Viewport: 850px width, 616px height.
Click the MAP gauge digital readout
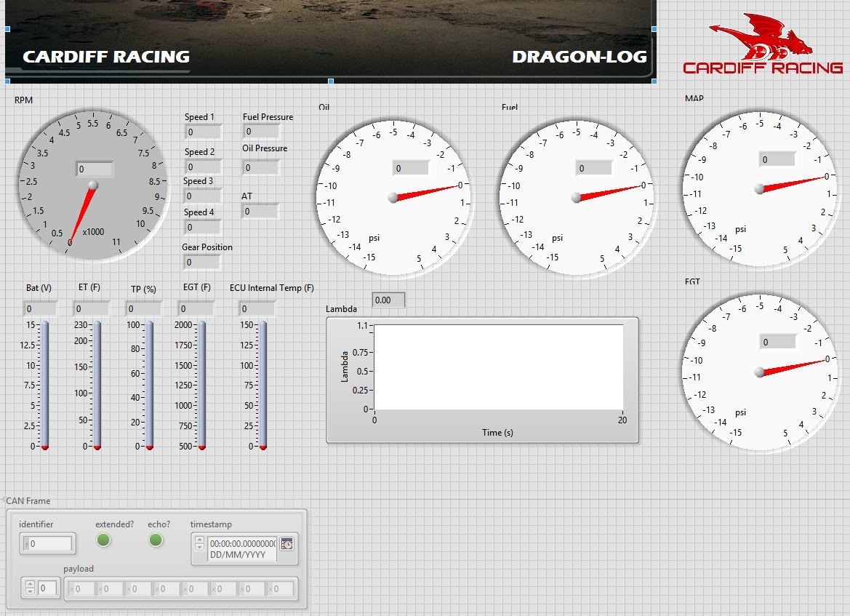(777, 159)
